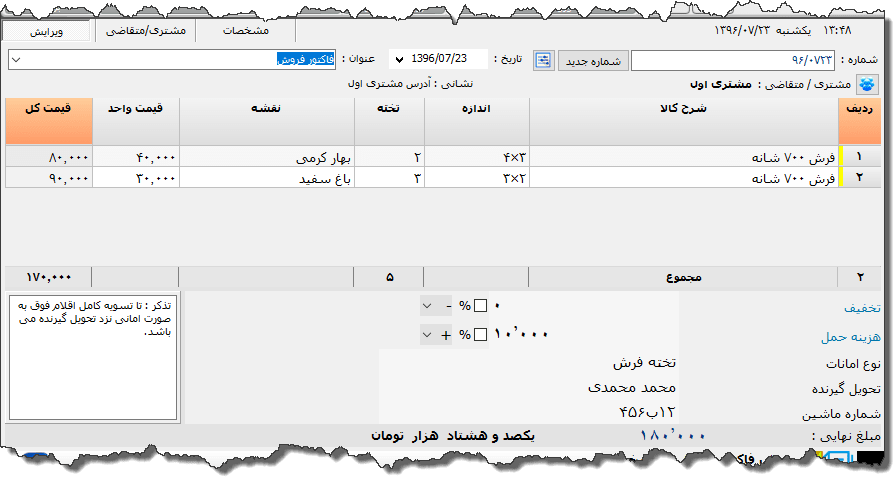
Task: Click the تخته column header
Action: coord(389,121)
